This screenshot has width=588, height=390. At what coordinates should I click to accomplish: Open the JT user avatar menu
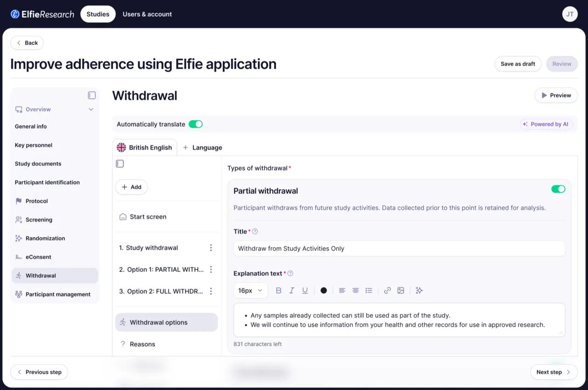click(x=570, y=14)
